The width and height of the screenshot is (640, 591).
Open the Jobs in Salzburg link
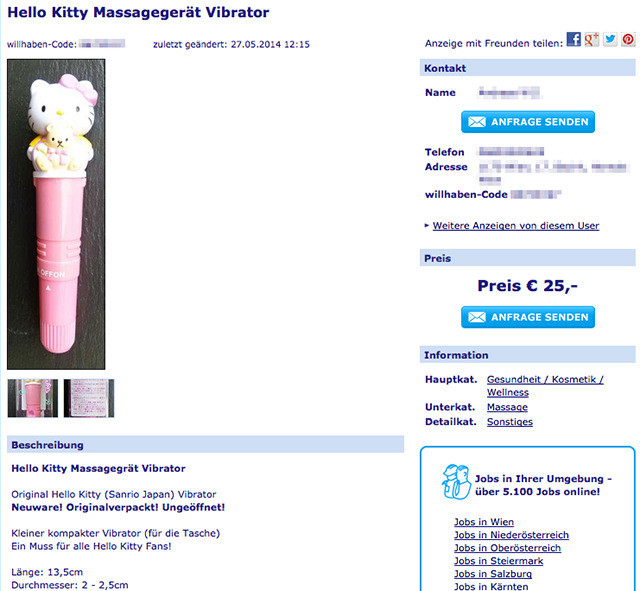[x=493, y=574]
